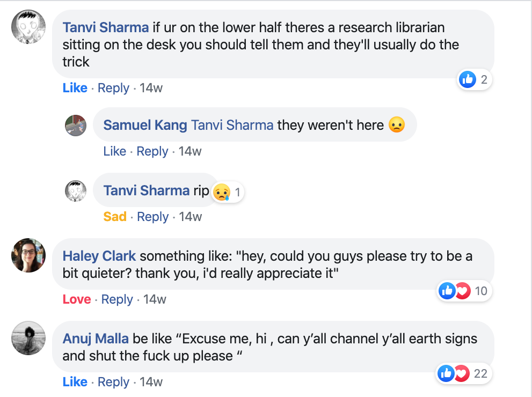The width and height of the screenshot is (532, 397).
Task: Toggle the Sad reaction on the rip comment
Action: pos(115,217)
